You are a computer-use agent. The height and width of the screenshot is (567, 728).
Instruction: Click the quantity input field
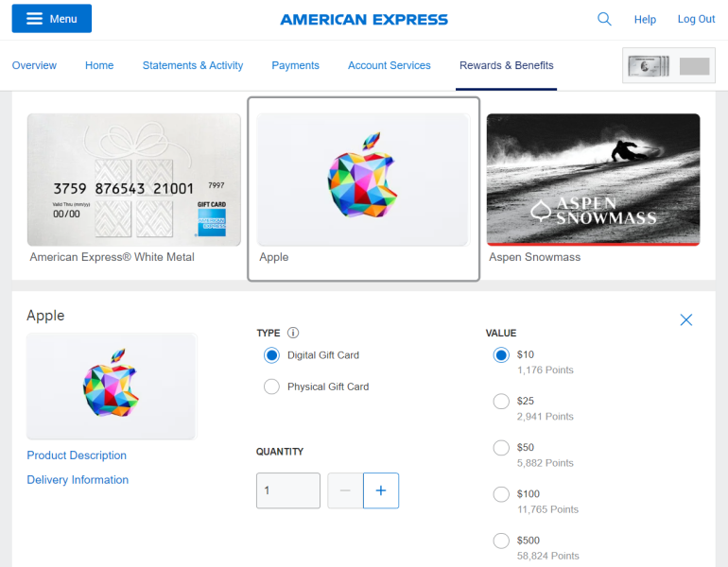(287, 490)
